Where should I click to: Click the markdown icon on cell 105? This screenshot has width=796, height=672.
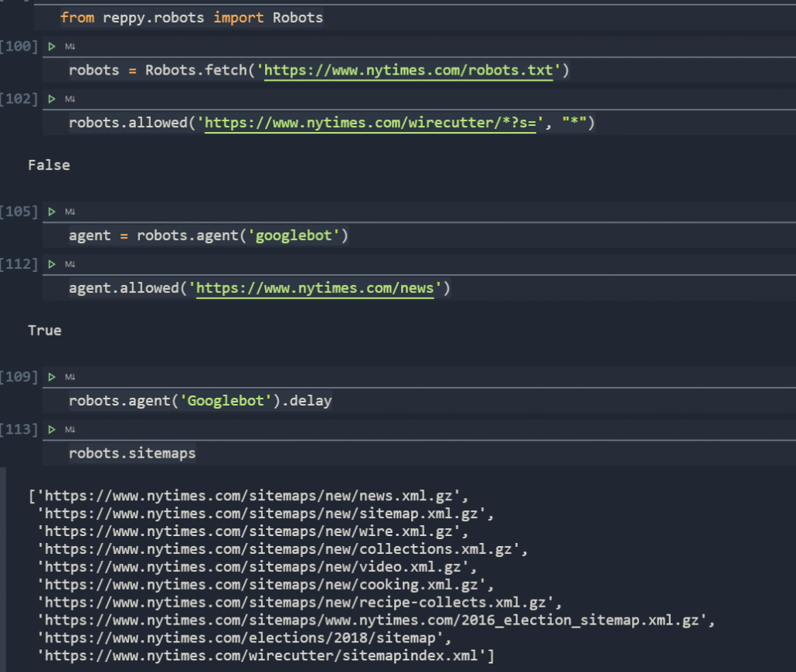pyautogui.click(x=70, y=212)
